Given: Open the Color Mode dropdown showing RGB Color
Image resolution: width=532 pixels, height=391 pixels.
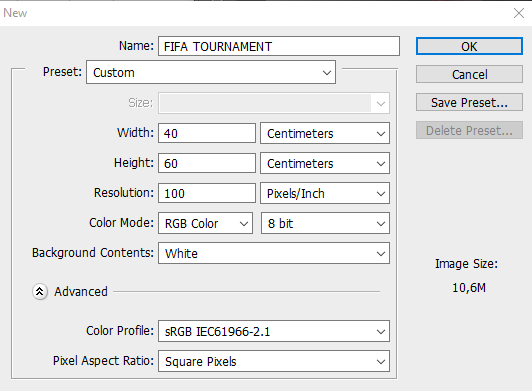Looking at the screenshot, I should (205, 223).
